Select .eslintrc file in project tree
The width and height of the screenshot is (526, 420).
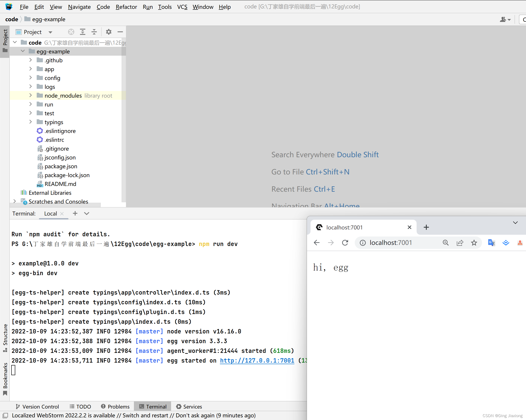click(x=54, y=140)
